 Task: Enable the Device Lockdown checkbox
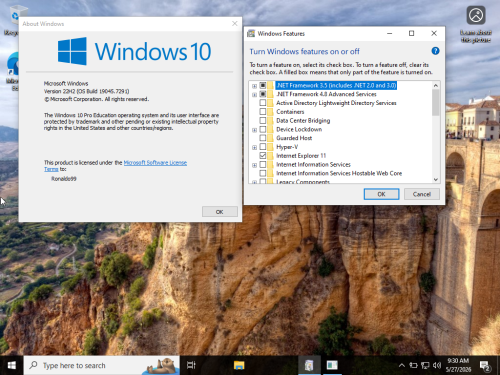(x=263, y=129)
